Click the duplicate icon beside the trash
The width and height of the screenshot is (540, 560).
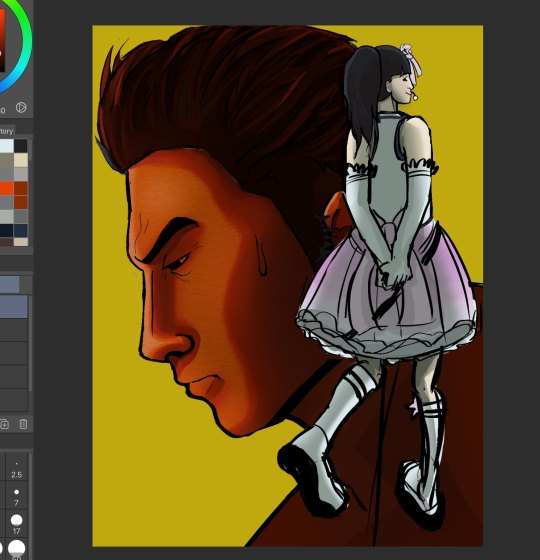coord(4,424)
